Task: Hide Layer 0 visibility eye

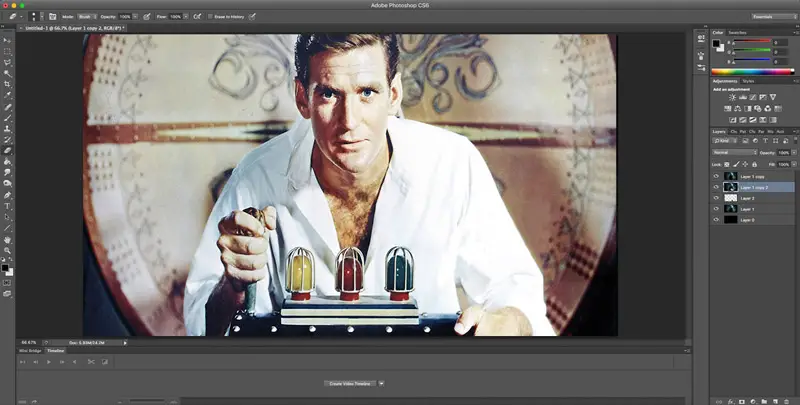Action: (x=716, y=219)
